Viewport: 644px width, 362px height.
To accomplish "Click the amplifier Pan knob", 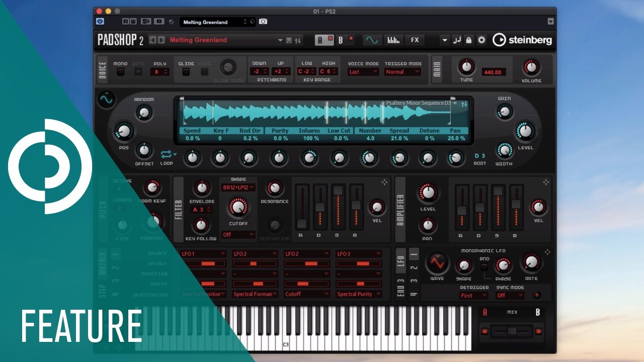I will pos(427,225).
